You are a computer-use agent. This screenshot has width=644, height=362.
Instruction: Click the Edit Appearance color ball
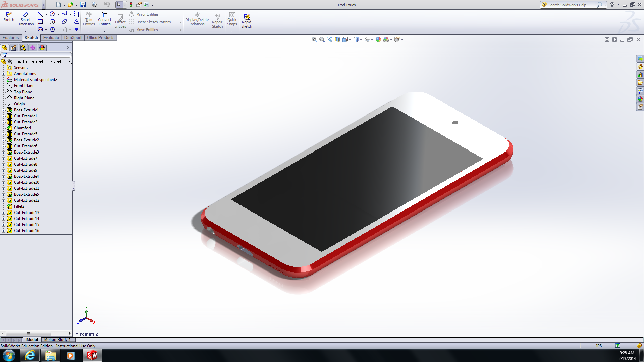(x=378, y=39)
